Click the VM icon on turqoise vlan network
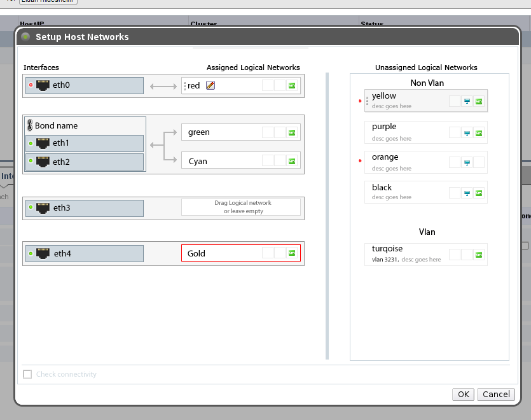The width and height of the screenshot is (531, 420). coord(478,255)
